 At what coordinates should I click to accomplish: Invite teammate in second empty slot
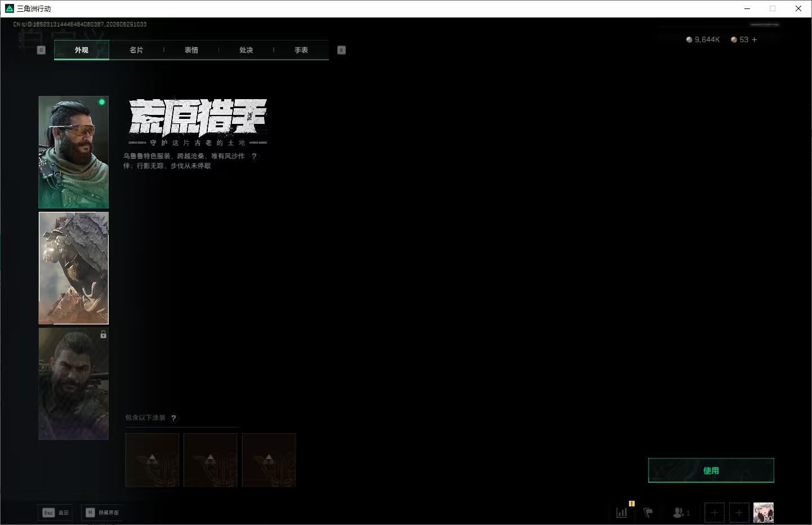click(739, 513)
